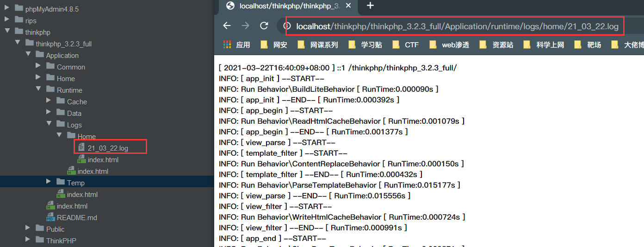Viewport: 644px width, 247px height.
Task: Open the 应用 apps shortcut
Action: 236,44
